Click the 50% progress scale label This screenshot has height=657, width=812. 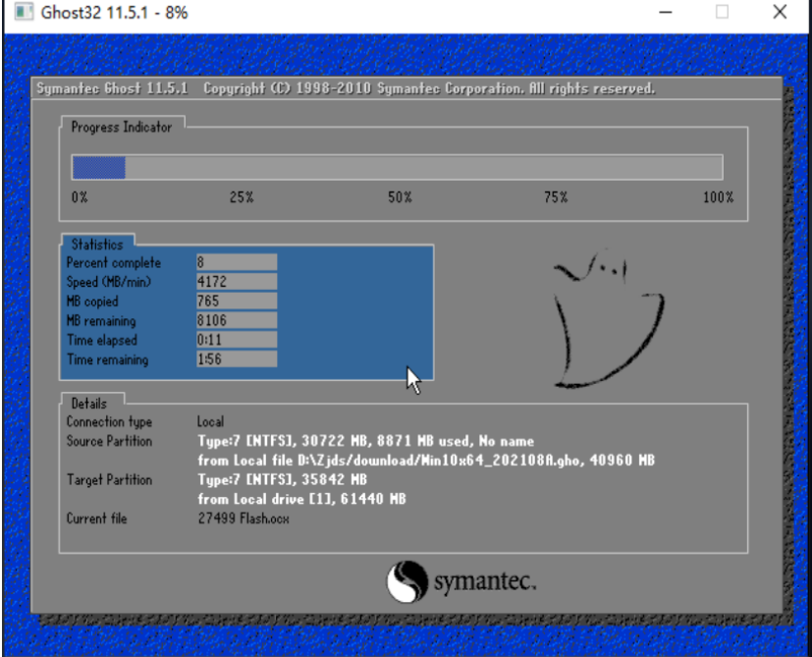click(x=400, y=197)
